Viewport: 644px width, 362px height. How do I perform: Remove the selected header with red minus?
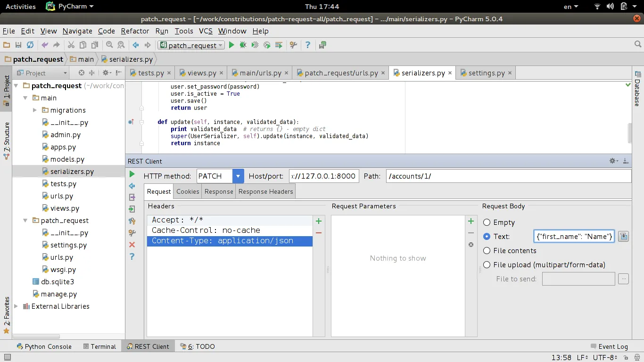point(319,233)
